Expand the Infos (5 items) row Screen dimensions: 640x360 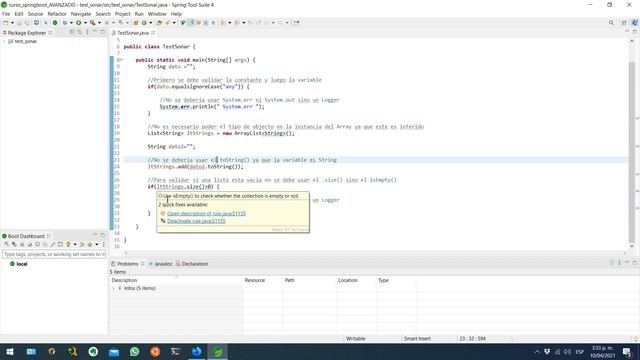113,288
